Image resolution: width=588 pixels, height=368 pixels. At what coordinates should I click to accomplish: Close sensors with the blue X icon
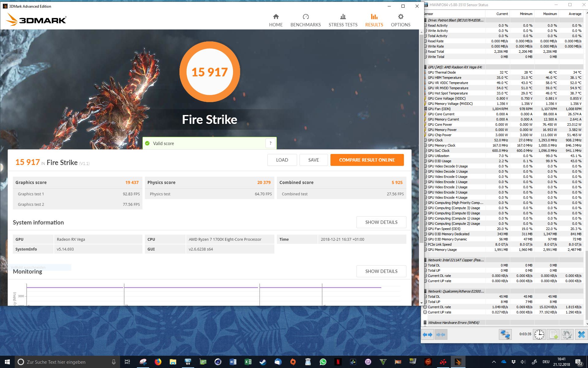coord(581,334)
